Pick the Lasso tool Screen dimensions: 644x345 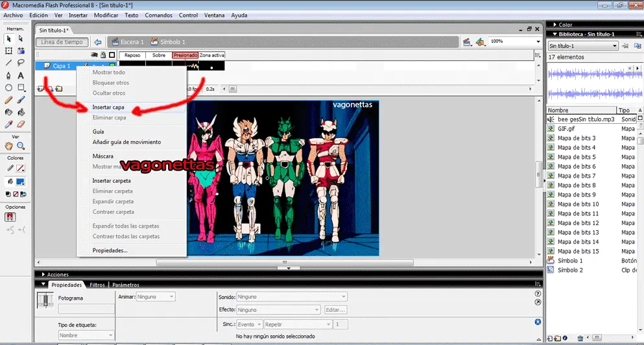tap(21, 63)
